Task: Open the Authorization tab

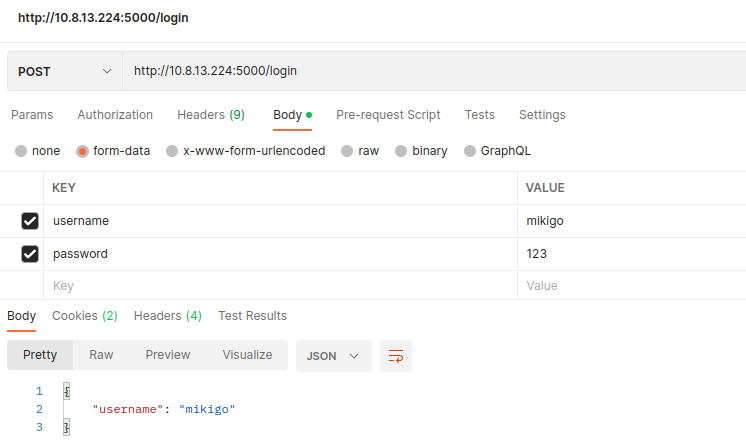Action: point(115,115)
